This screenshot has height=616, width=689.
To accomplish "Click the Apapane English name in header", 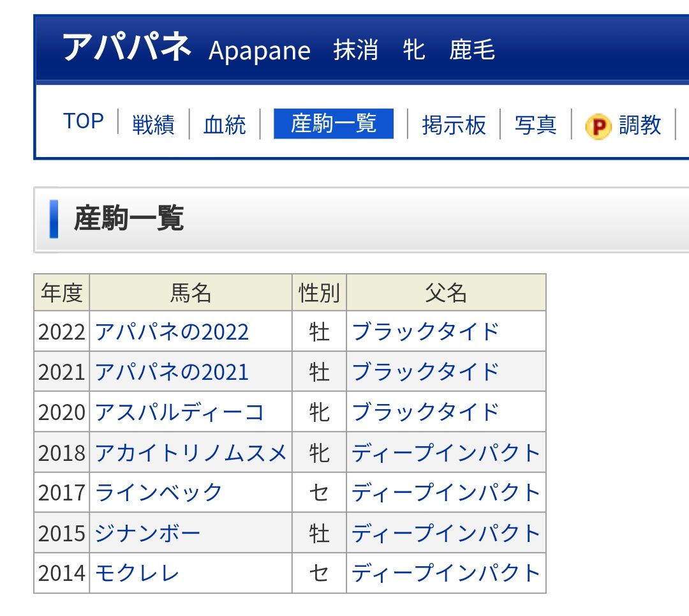I will 260,52.
